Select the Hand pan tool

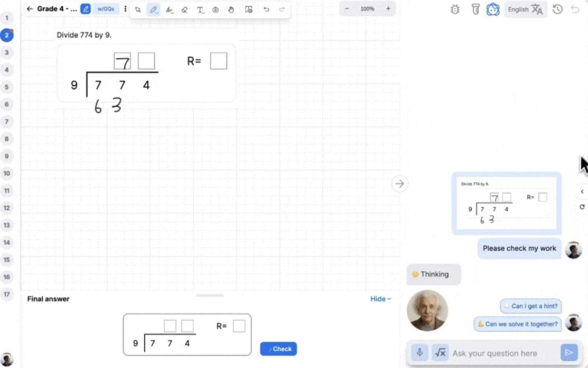pyautogui.click(x=231, y=10)
